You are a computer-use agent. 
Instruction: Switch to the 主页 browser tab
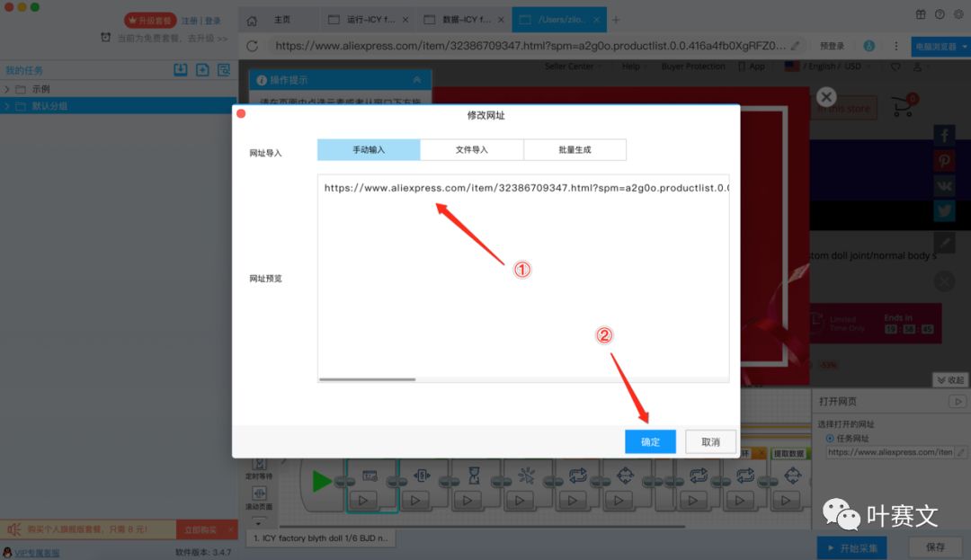point(279,18)
